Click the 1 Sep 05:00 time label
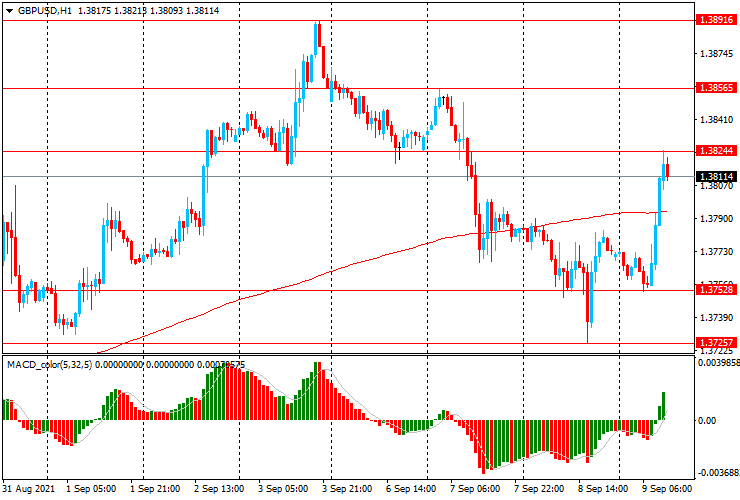 [x=91, y=489]
